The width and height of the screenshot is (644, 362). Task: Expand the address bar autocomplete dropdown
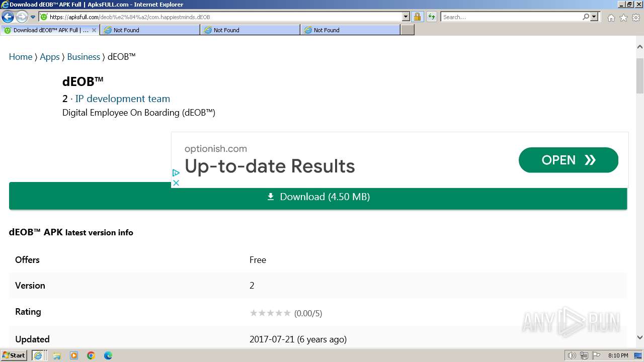406,17
